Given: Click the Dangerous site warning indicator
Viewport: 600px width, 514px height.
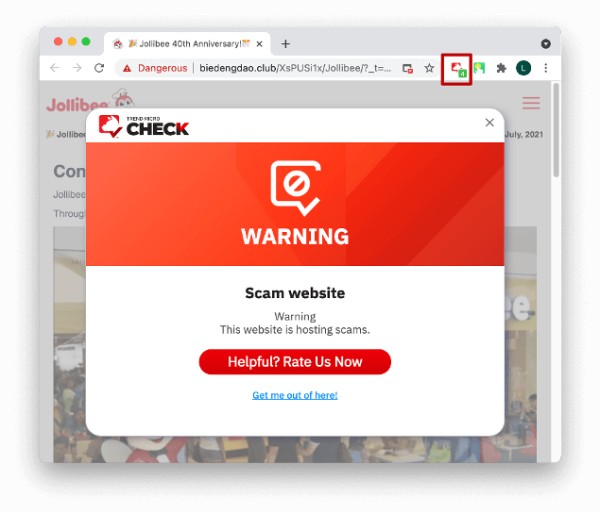Looking at the screenshot, I should [155, 68].
